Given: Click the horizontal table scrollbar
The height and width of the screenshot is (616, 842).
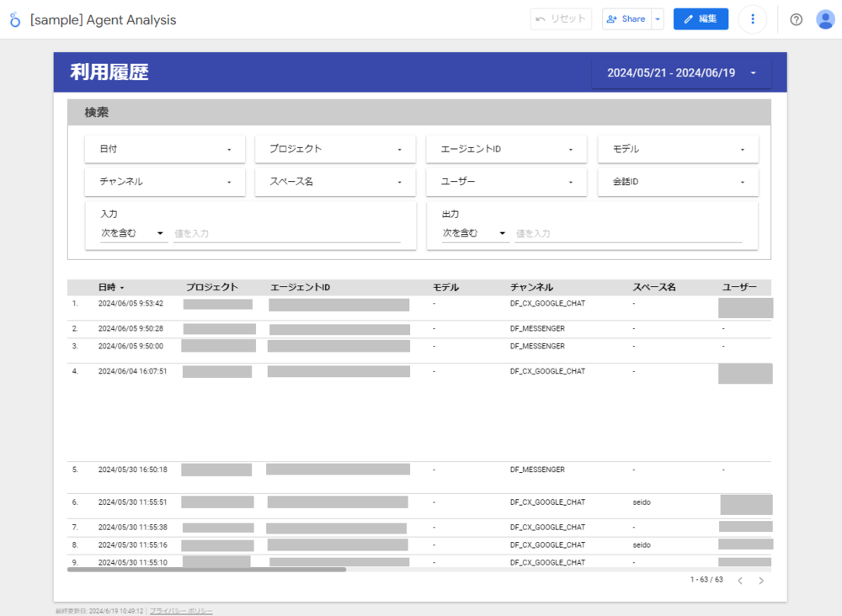Looking at the screenshot, I should [x=206, y=570].
